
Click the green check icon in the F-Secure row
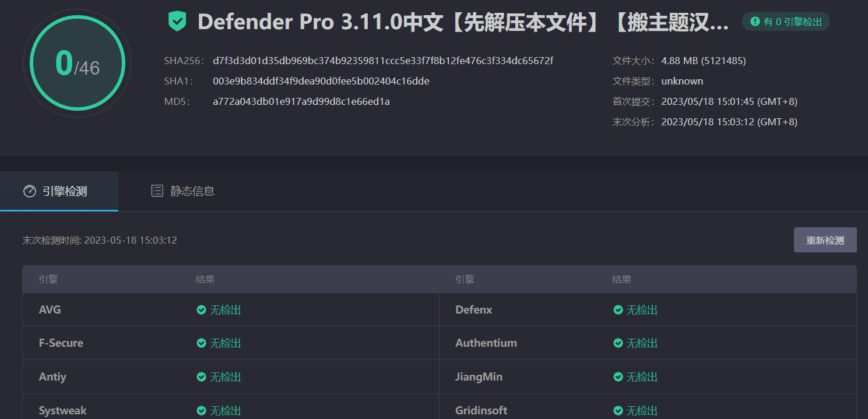(x=201, y=343)
